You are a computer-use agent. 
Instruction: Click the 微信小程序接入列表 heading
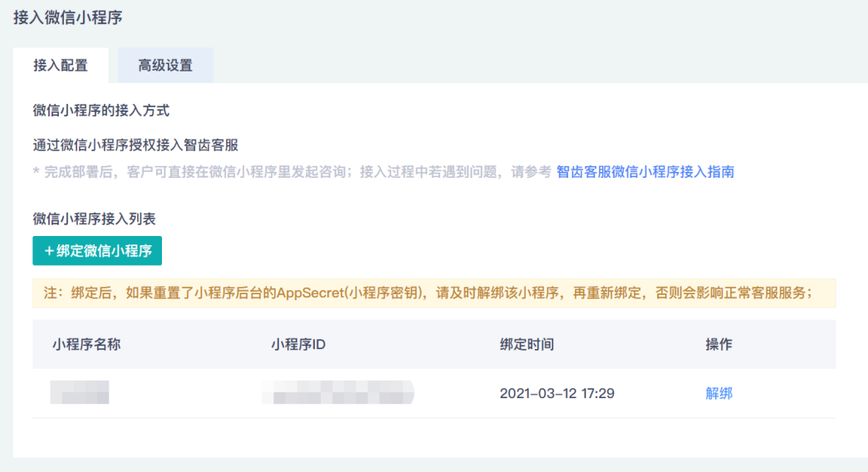coord(94,219)
